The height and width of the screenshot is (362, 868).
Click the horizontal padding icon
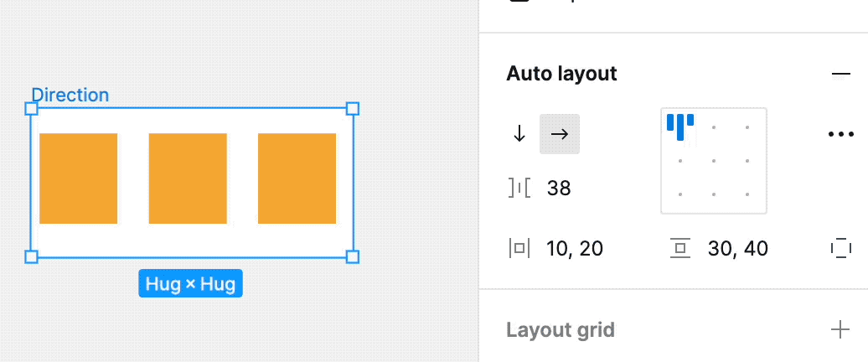pyautogui.click(x=519, y=248)
